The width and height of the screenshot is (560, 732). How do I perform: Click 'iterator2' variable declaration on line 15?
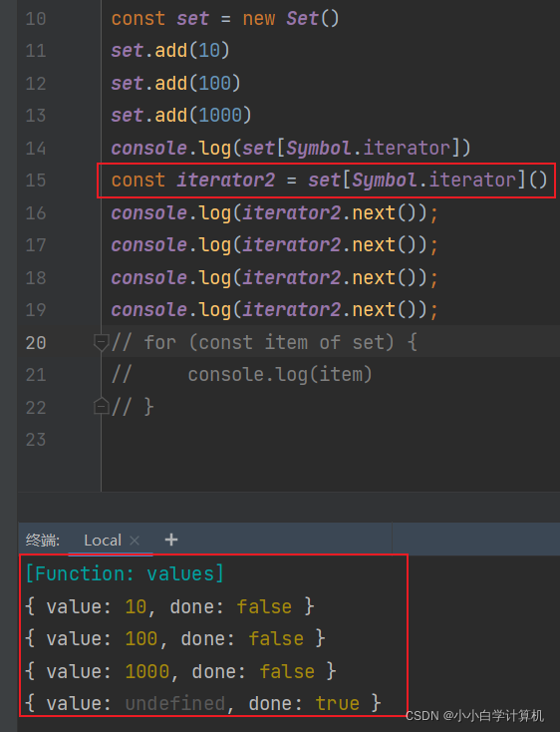pos(225,180)
